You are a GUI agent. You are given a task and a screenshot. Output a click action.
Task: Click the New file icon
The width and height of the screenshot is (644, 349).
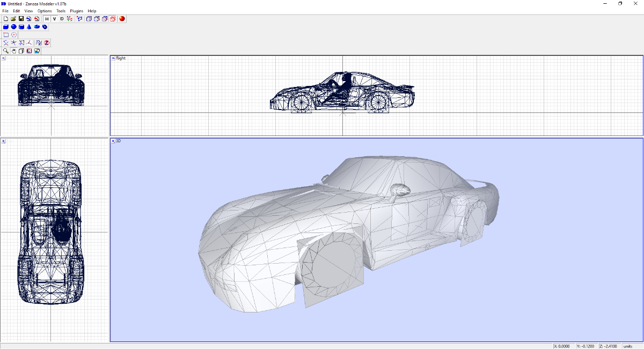tap(5, 19)
